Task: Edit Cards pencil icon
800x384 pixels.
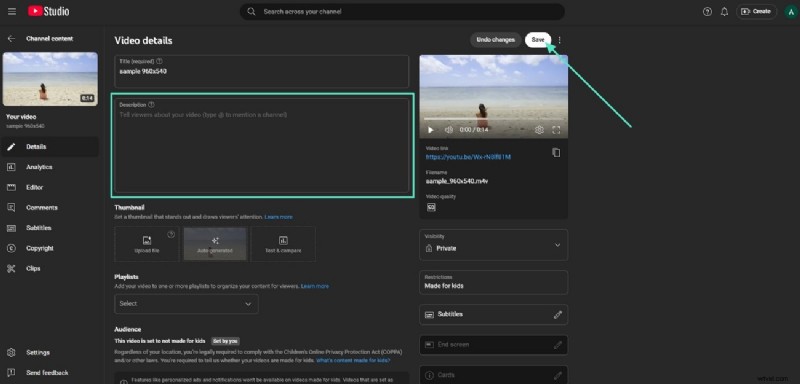Action: 558,376
